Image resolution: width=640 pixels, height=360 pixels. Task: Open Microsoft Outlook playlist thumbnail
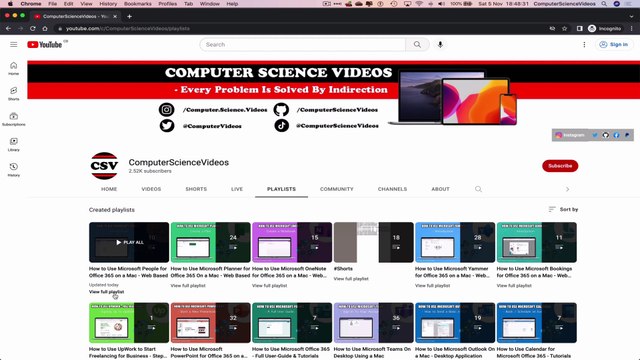click(455, 323)
